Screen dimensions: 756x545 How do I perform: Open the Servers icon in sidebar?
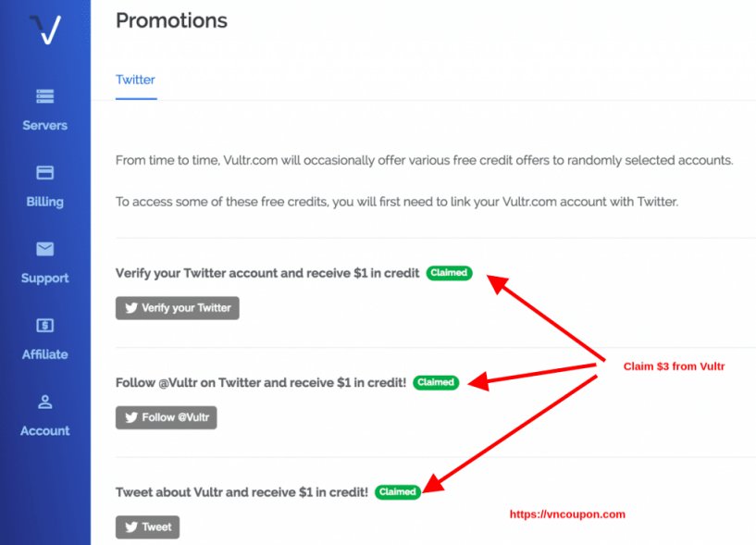pyautogui.click(x=44, y=96)
